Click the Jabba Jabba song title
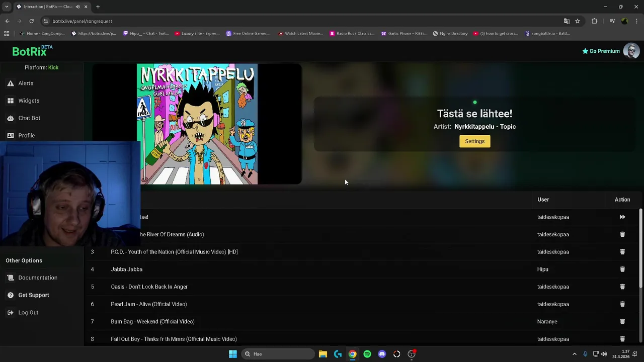 [x=127, y=269]
